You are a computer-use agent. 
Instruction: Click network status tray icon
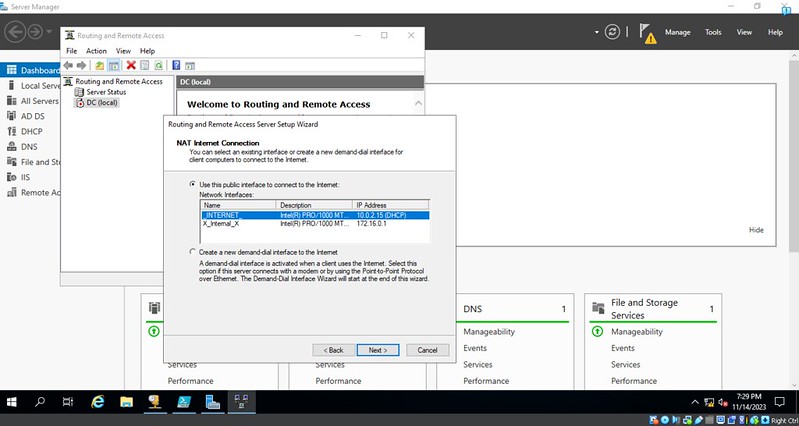(x=709, y=402)
